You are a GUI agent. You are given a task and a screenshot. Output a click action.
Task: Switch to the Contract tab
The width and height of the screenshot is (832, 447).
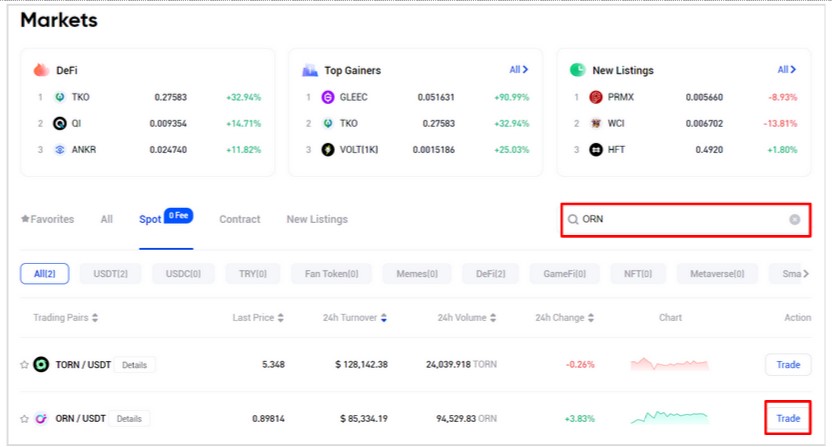click(239, 219)
